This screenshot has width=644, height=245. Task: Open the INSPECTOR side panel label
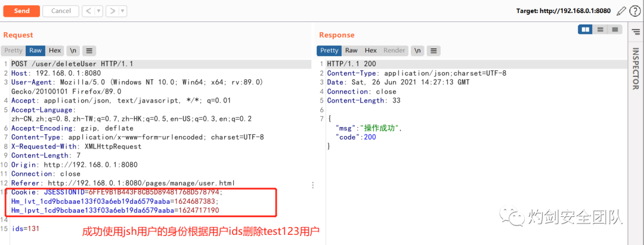point(636,69)
